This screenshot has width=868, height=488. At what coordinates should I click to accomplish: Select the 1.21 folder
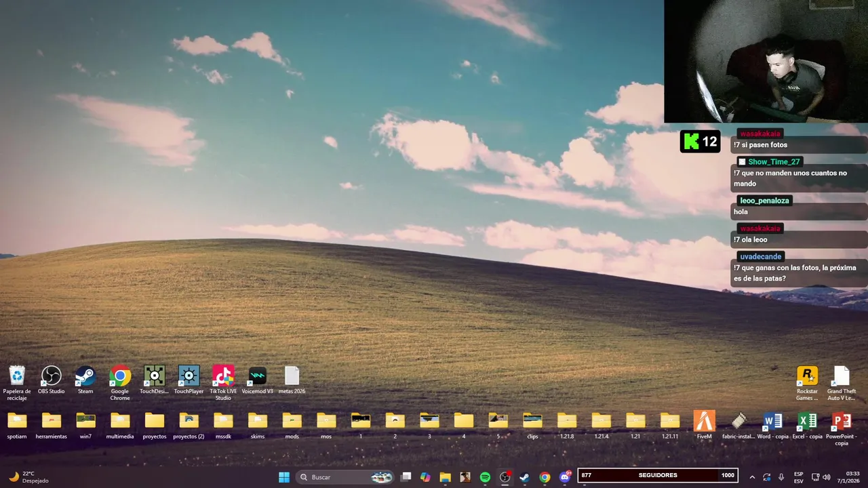click(635, 425)
